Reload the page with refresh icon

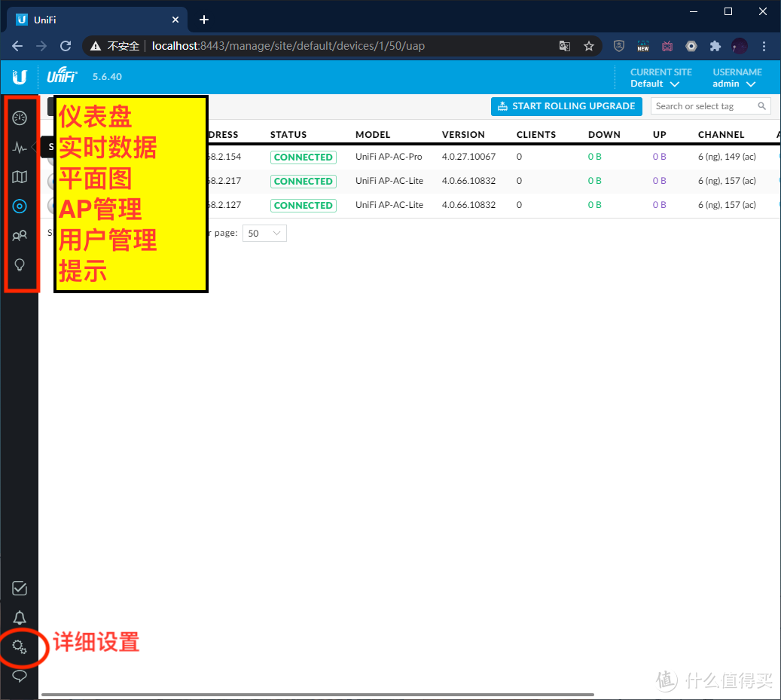[x=66, y=46]
